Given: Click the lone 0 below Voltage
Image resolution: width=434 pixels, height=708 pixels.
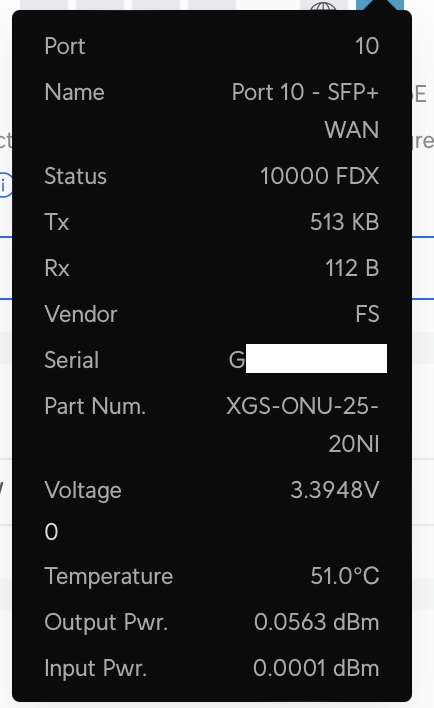Looking at the screenshot, I should pos(51,532).
